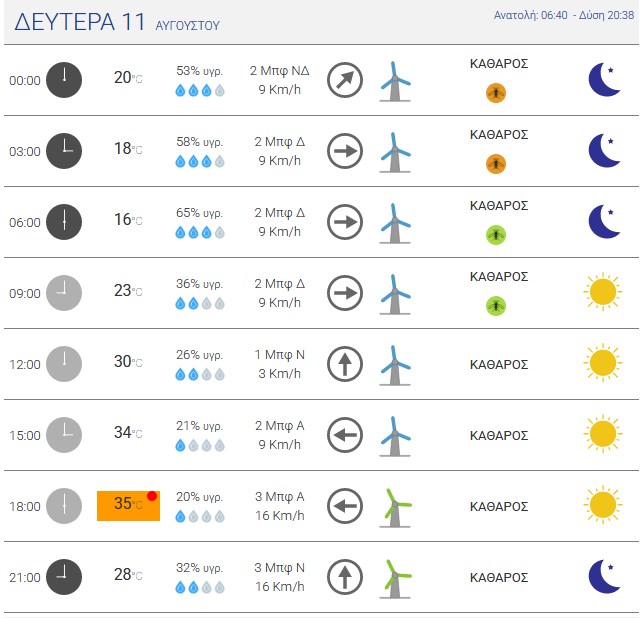The width and height of the screenshot is (640, 618).
Task: Click the sunrise and sunset time text
Action: 564,16
